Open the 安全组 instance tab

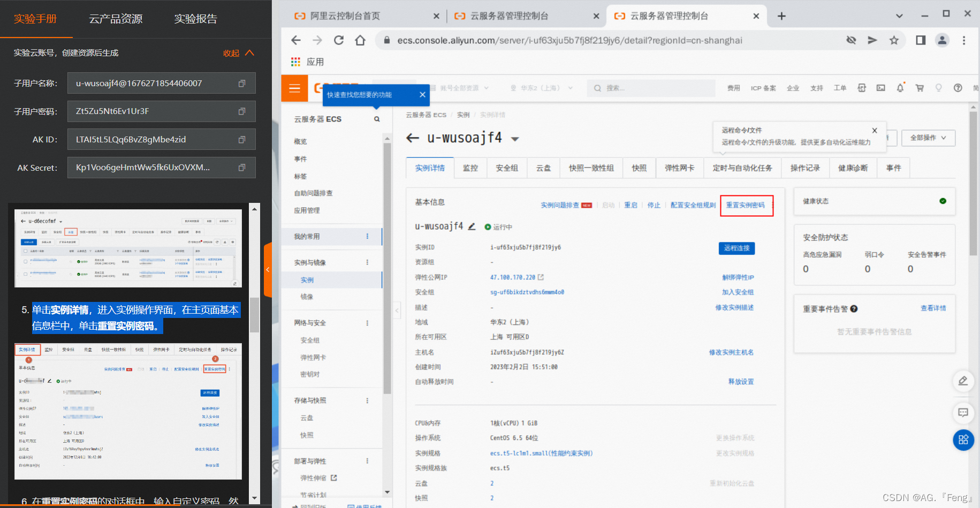click(507, 168)
